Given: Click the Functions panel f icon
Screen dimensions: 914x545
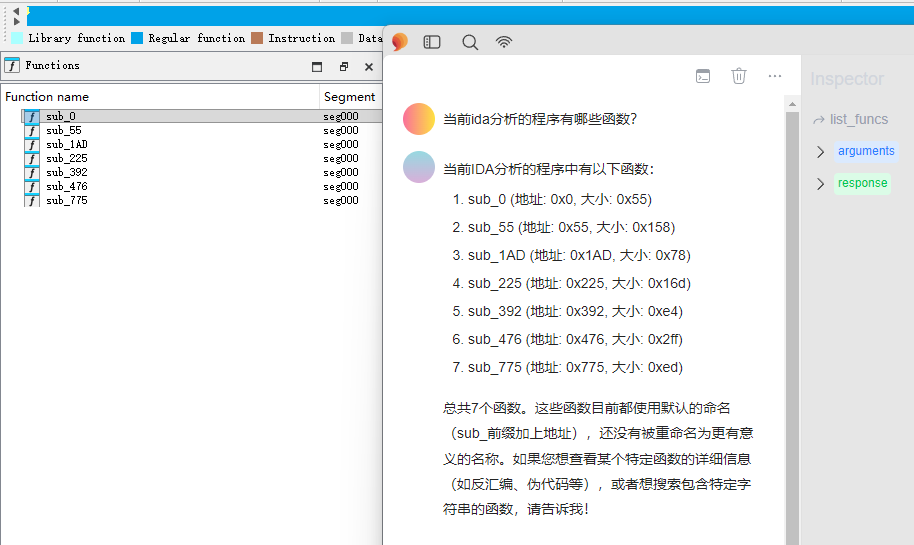Looking at the screenshot, I should (12, 65).
